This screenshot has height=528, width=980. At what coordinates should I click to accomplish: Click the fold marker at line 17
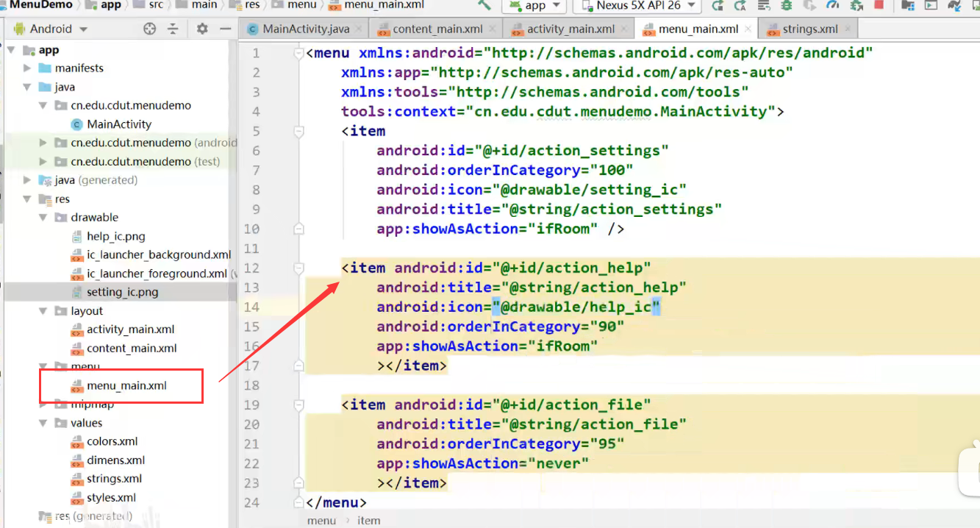(x=298, y=365)
